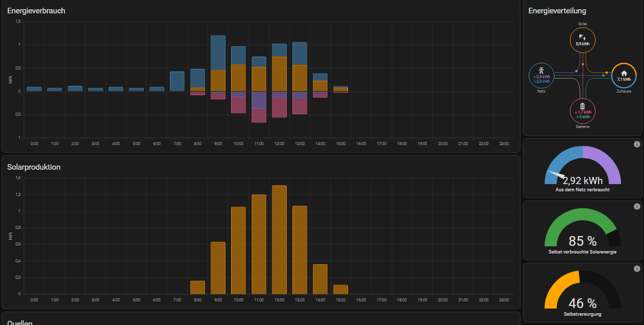Click the 11:00 bar in Solarproduktion chart
644x325 pixels.
point(259,244)
